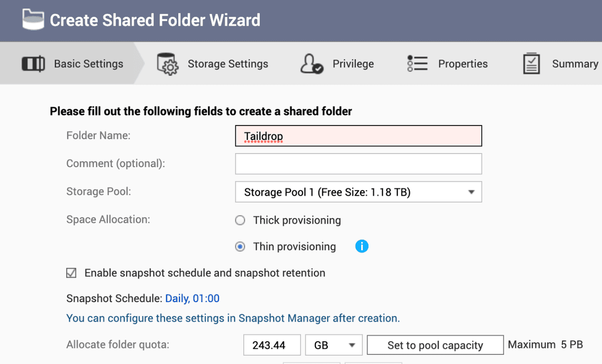Click the shared folder icon in the title bar

(32, 20)
